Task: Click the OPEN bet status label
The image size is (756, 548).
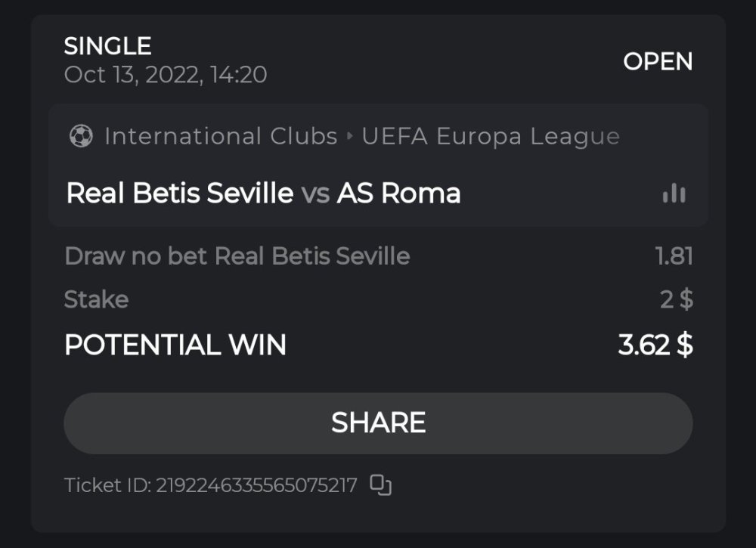Action: coord(658,61)
